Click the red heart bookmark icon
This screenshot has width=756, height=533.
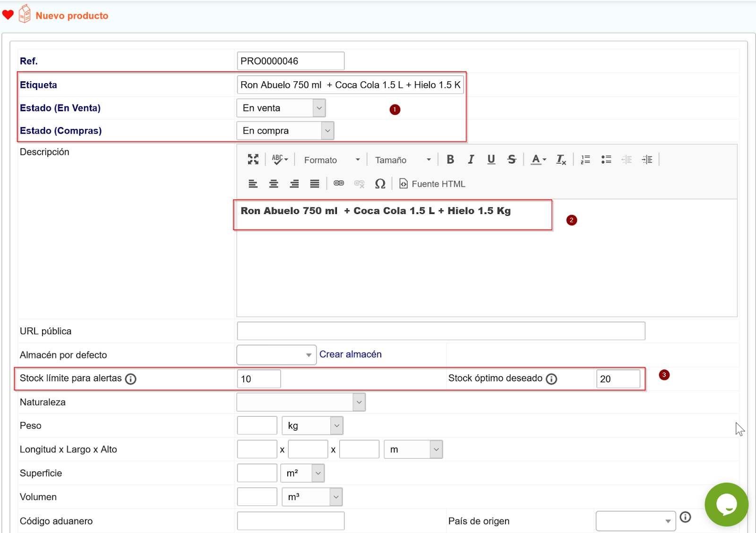8,15
